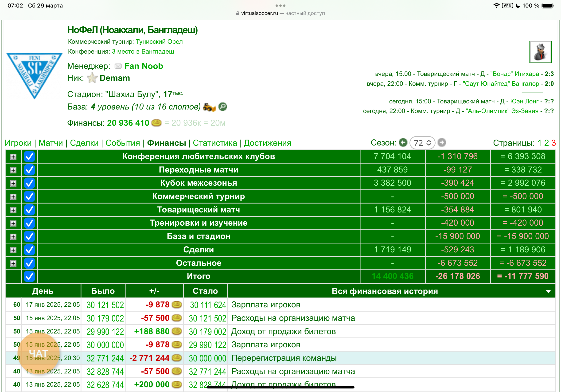
Task: Expand the Конференция любительских клубов row
Action: pos(13,157)
